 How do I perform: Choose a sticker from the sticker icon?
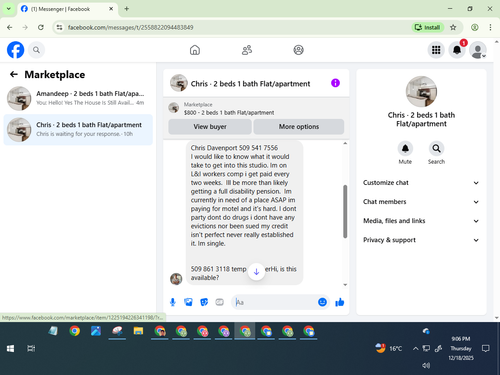point(204,302)
